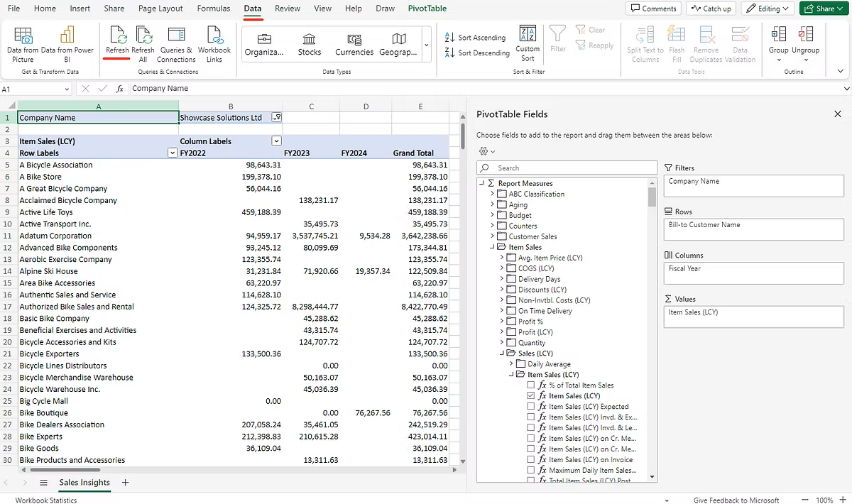Select the Organization data type
This screenshot has width=852, height=504.
pyautogui.click(x=264, y=44)
